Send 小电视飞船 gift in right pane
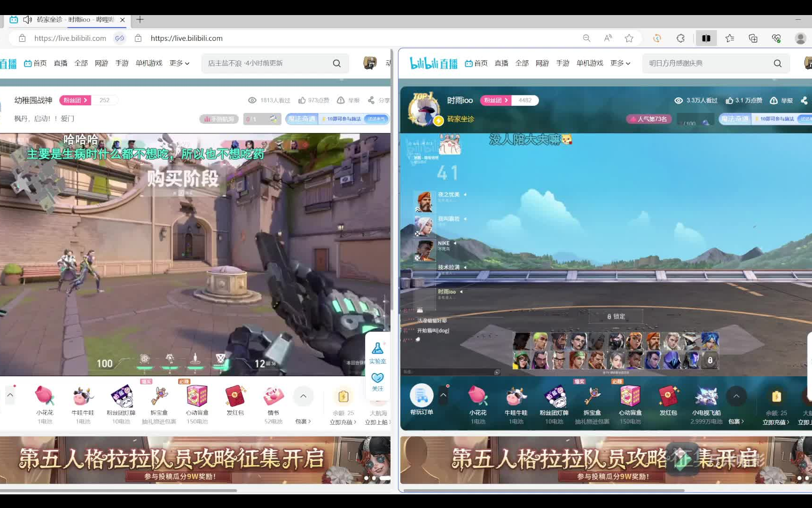 (706, 404)
